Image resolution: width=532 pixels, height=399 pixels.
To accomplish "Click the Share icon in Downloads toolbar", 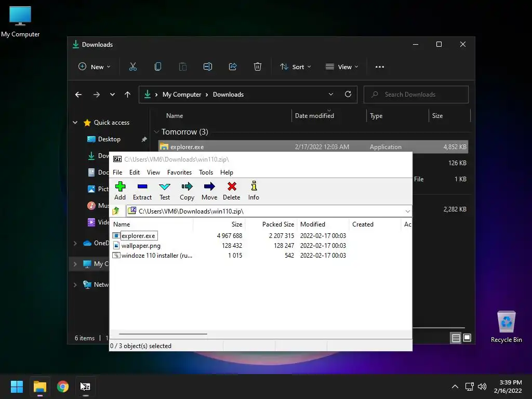I will tap(233, 67).
